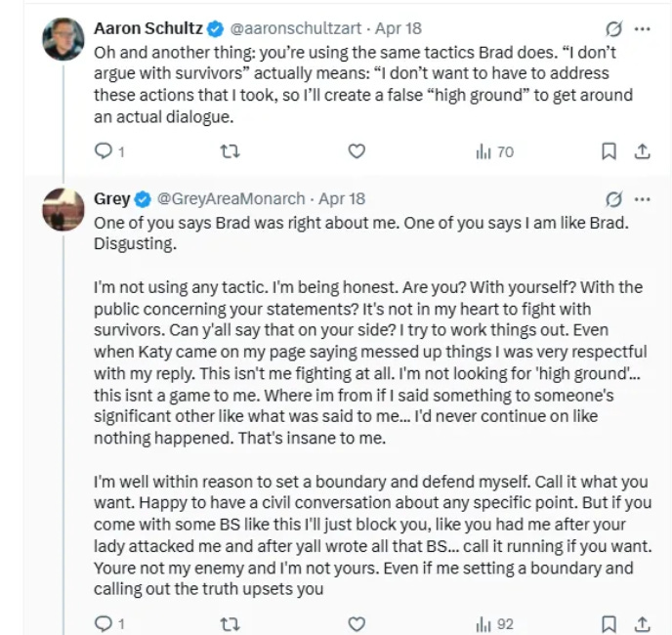Viewport: 672px width, 635px height.
Task: Bookmark Grey's tweet
Action: click(x=609, y=622)
